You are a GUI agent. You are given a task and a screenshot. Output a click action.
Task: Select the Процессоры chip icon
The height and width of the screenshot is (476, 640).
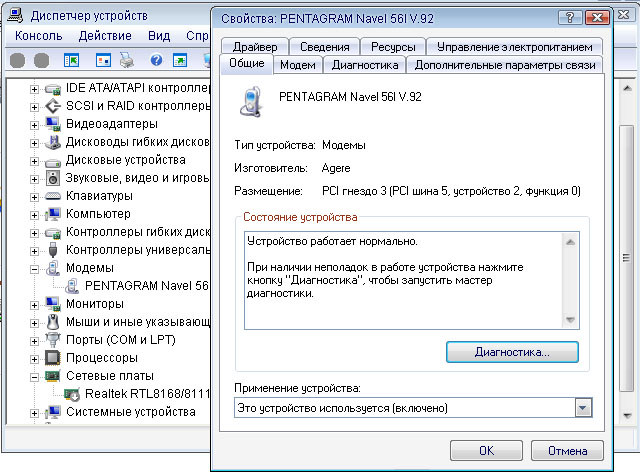pos(53,358)
